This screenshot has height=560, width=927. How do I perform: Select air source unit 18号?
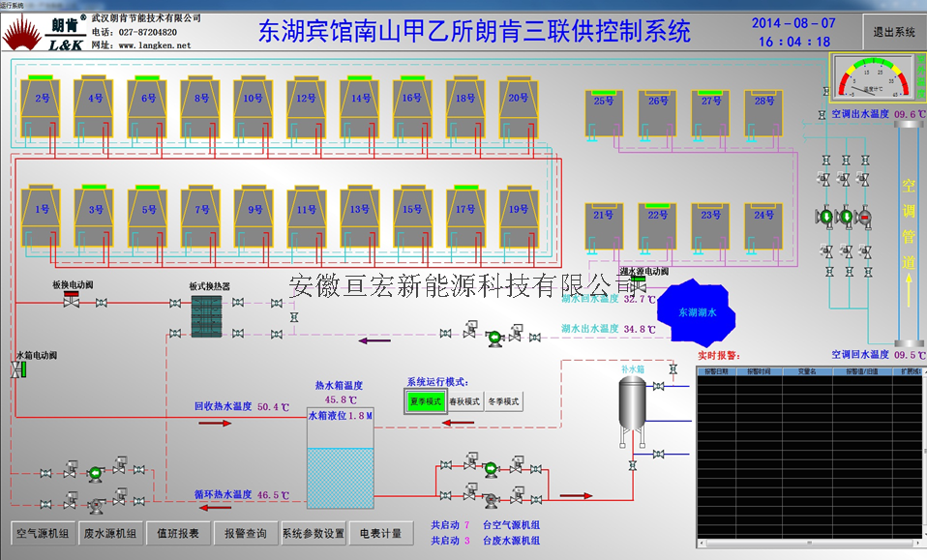(x=465, y=106)
